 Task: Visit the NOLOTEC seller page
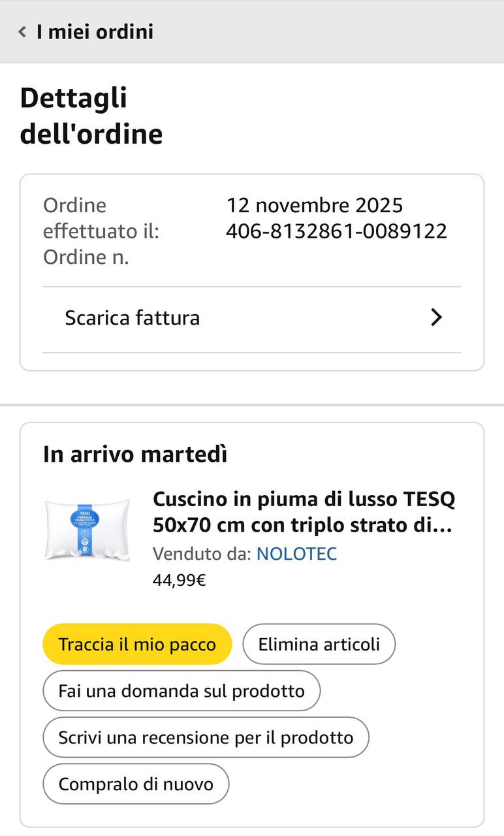coord(296,554)
